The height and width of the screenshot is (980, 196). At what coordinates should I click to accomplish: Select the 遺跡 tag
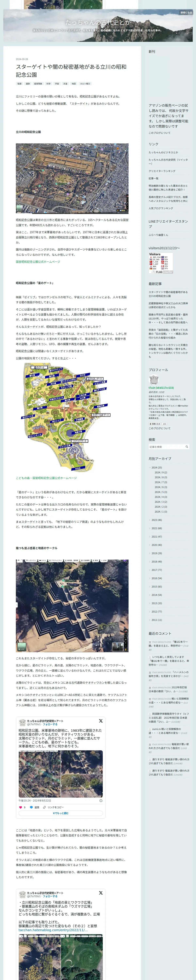[28, 84]
